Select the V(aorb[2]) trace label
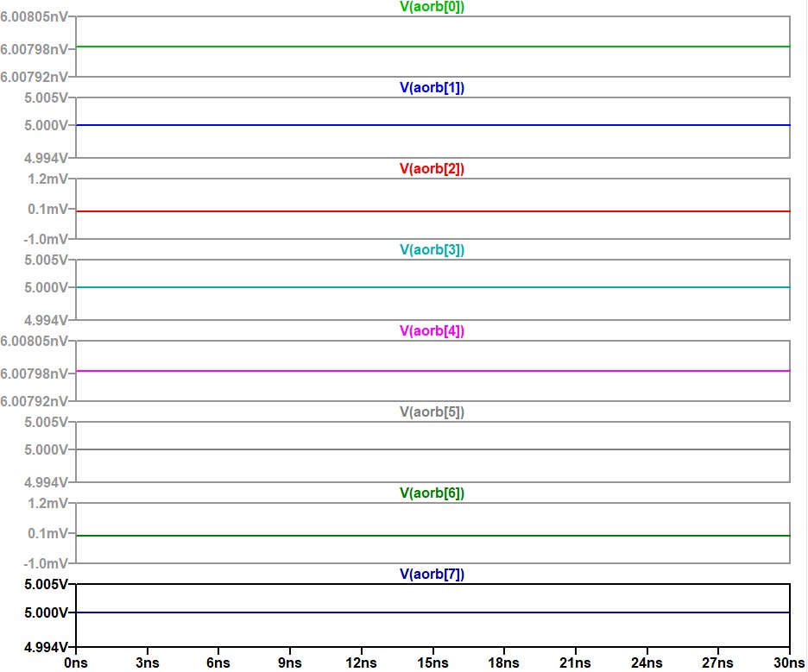 432,168
